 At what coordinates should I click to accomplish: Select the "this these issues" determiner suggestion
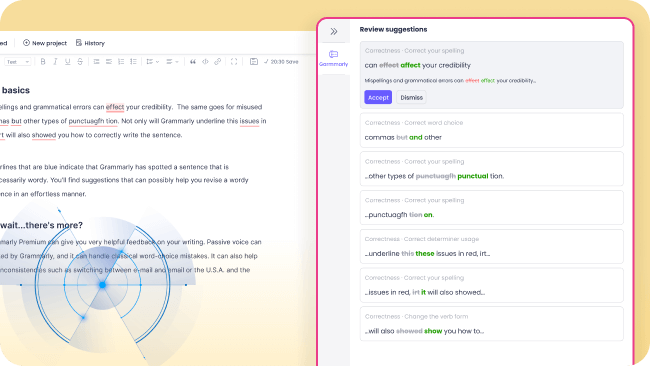[x=492, y=247]
